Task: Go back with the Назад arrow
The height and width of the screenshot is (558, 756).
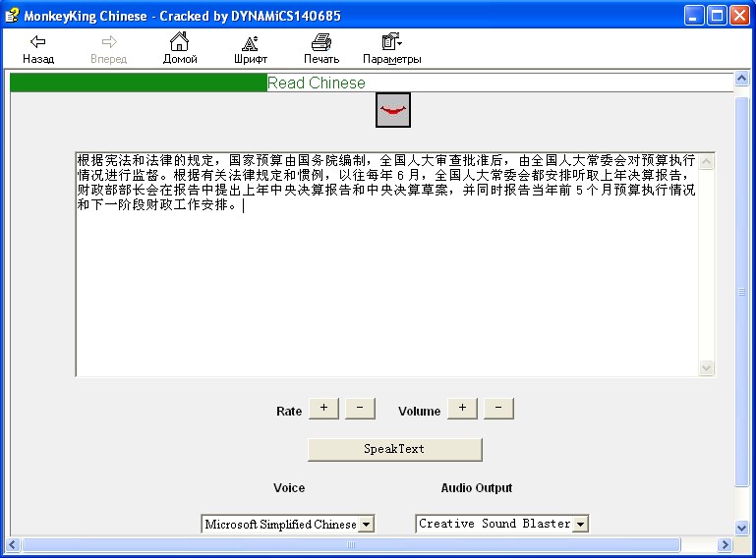Action: (x=38, y=48)
